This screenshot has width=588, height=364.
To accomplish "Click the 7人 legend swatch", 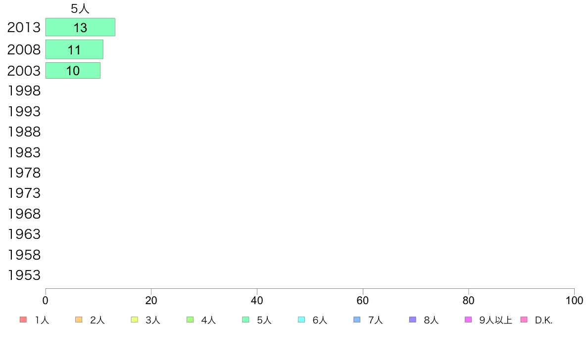I will click(x=357, y=320).
